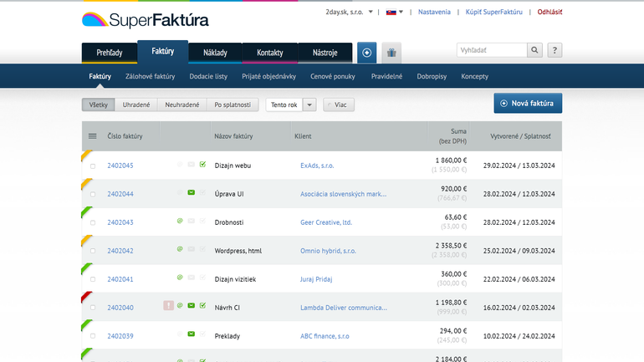
Task: Tick the checkbox for invoice 2402045
Action: click(x=93, y=166)
